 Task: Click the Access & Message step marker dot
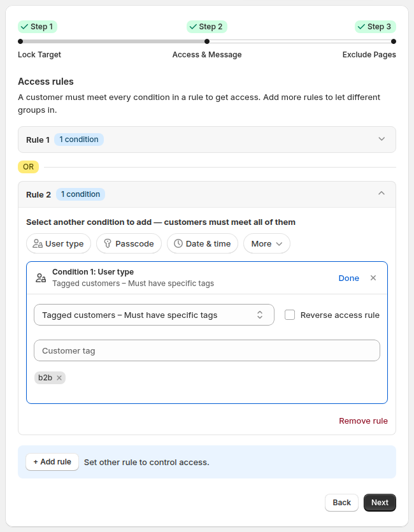click(207, 41)
